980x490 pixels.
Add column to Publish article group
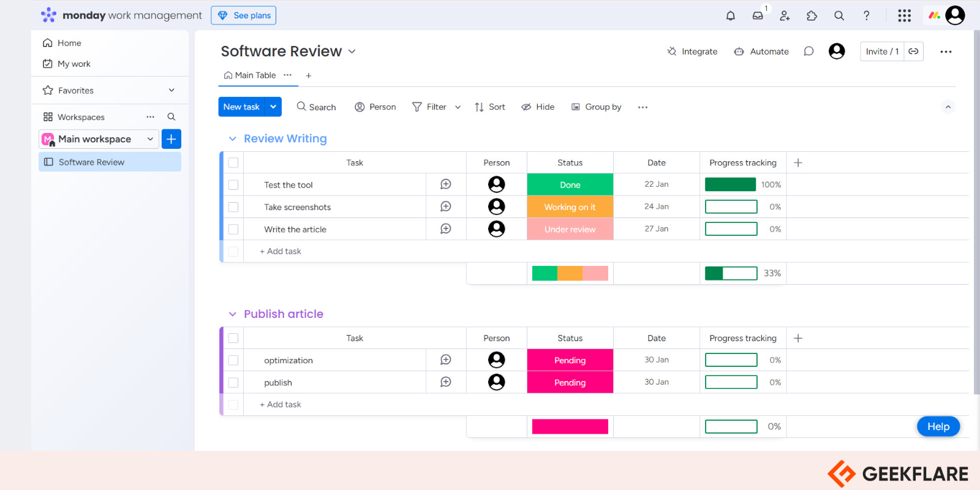pos(798,338)
